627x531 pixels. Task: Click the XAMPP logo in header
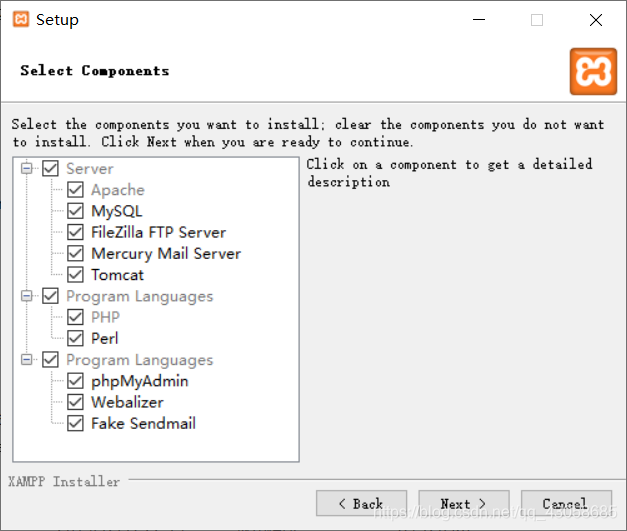(593, 72)
